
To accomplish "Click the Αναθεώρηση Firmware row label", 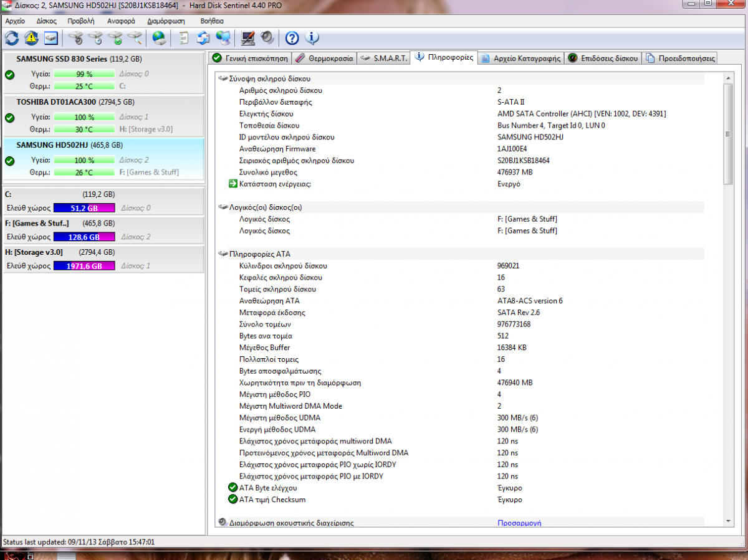I will point(277,149).
